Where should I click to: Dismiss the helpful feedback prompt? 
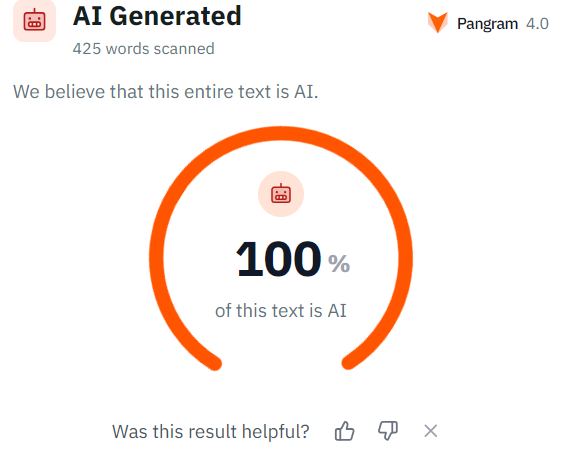click(x=431, y=431)
